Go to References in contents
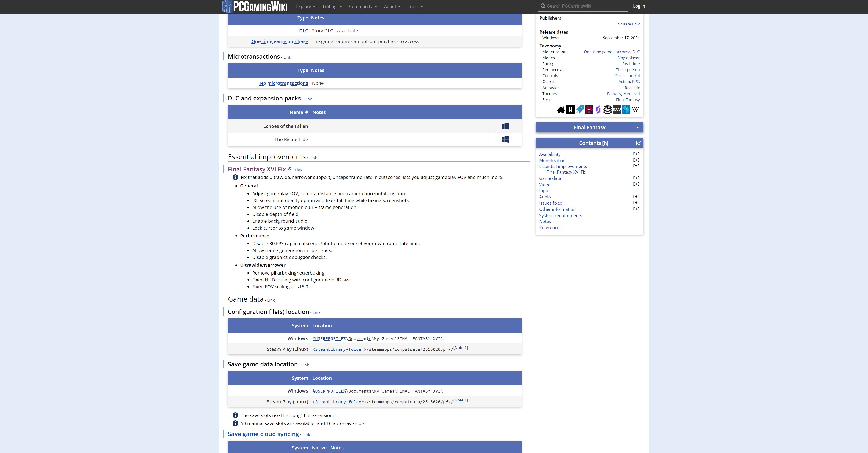868x453 pixels. pyautogui.click(x=550, y=228)
